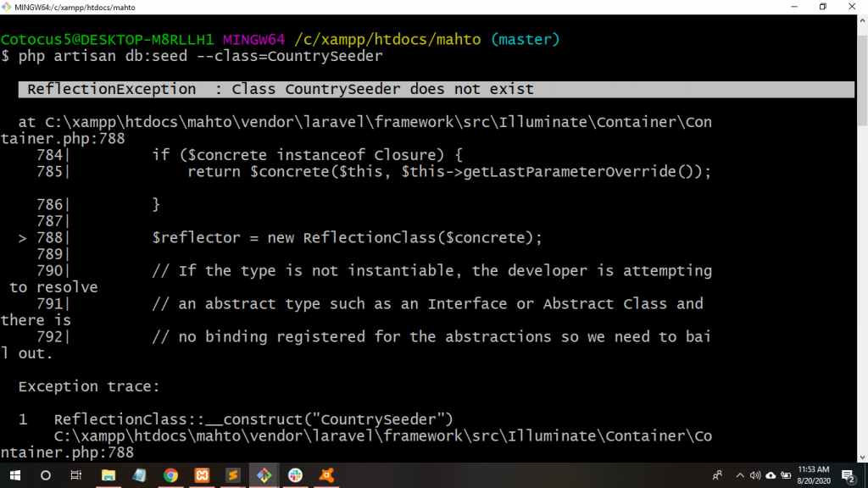The height and width of the screenshot is (488, 868).
Task: Open Slack from the taskbar
Action: pyautogui.click(x=295, y=475)
